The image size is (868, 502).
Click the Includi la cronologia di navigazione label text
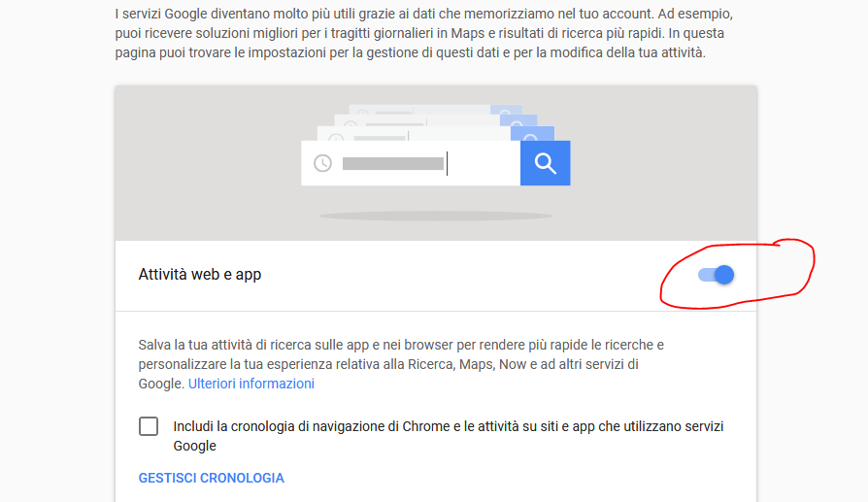449,436
